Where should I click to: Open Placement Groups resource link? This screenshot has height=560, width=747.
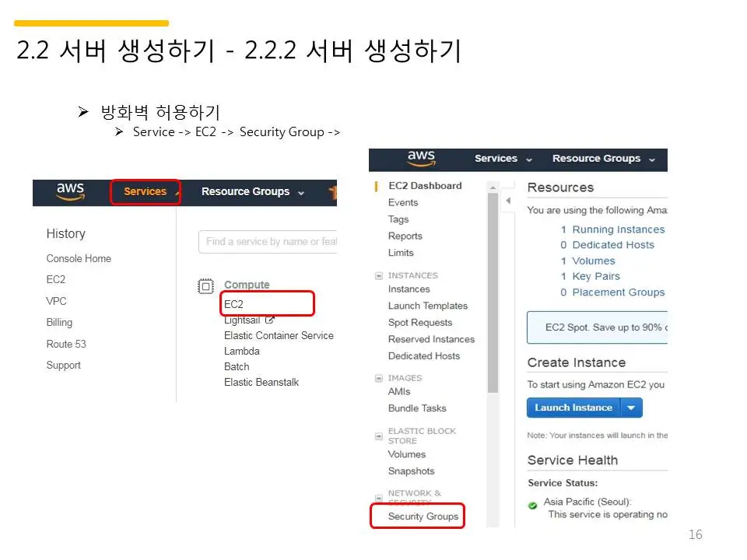point(619,292)
